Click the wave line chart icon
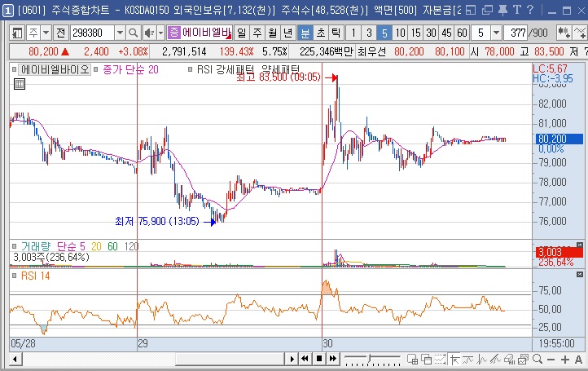588x371 pixels. coord(468,360)
